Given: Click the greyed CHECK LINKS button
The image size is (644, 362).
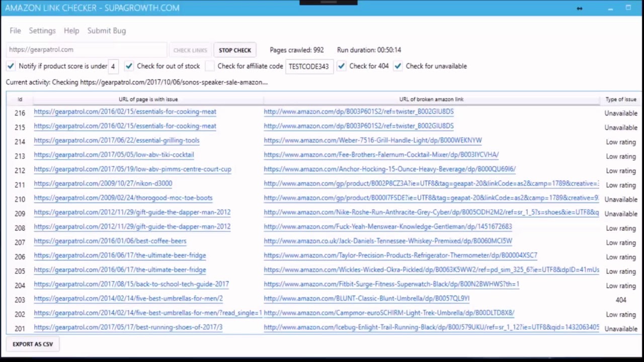Looking at the screenshot, I should [190, 50].
